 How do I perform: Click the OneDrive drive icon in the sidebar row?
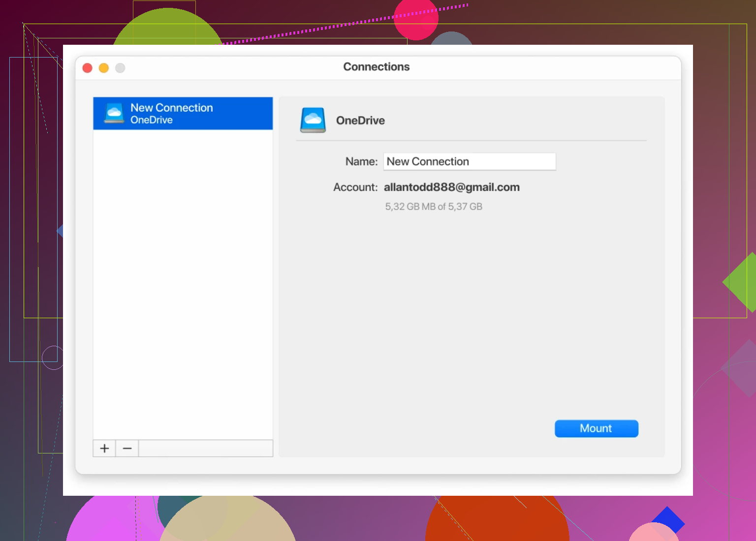coord(114,114)
